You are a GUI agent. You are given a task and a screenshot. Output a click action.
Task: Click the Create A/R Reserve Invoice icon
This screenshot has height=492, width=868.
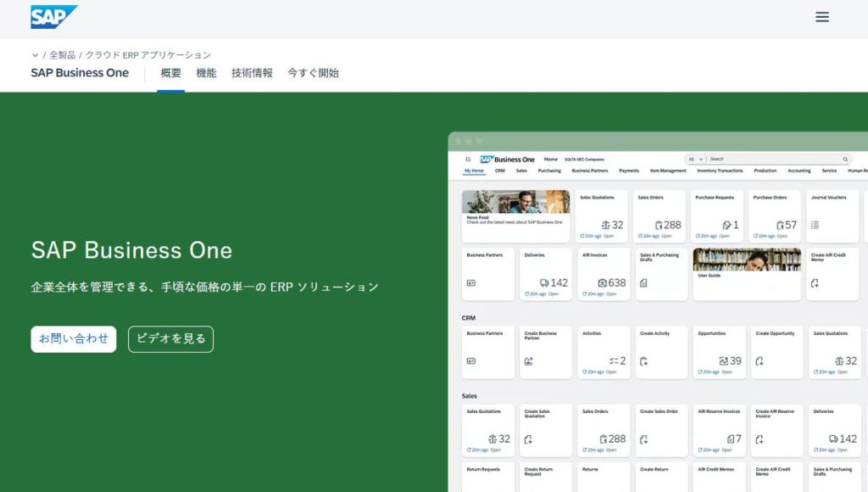click(759, 439)
